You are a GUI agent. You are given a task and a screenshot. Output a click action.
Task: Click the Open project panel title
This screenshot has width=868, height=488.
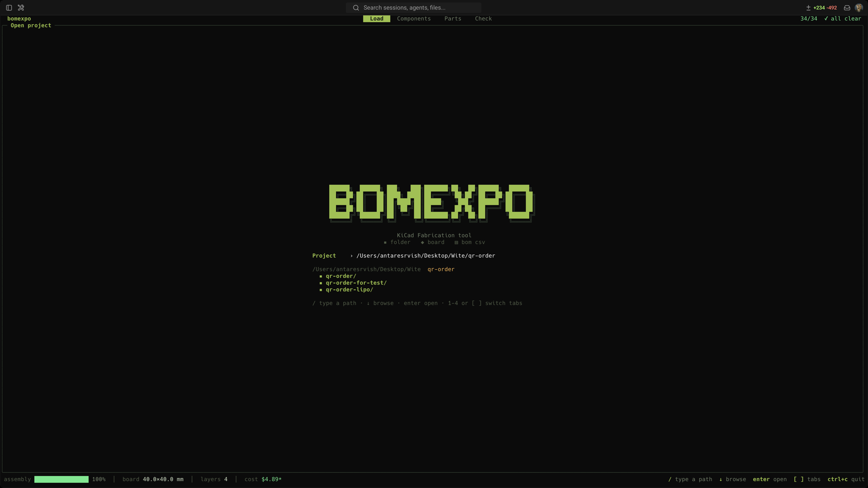[31, 25]
